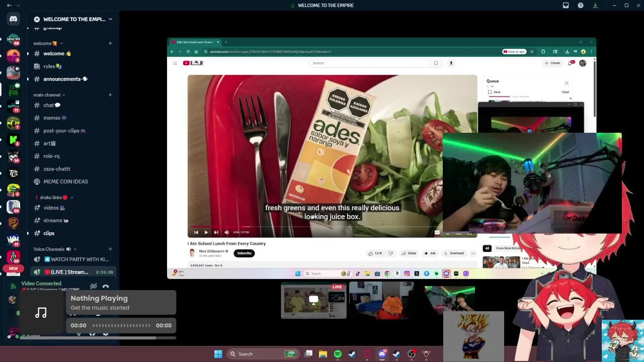Click the Open in app button
The image size is (644, 362).
(x=514, y=52)
